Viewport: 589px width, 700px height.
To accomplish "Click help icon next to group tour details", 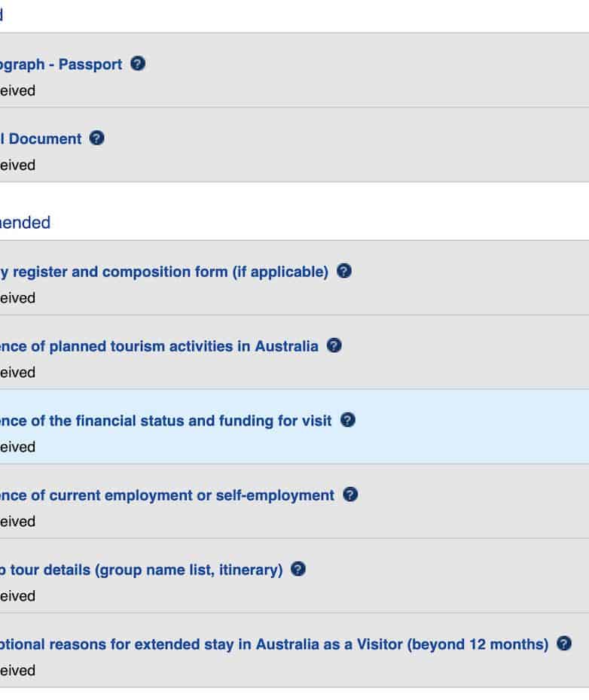I will click(x=298, y=569).
